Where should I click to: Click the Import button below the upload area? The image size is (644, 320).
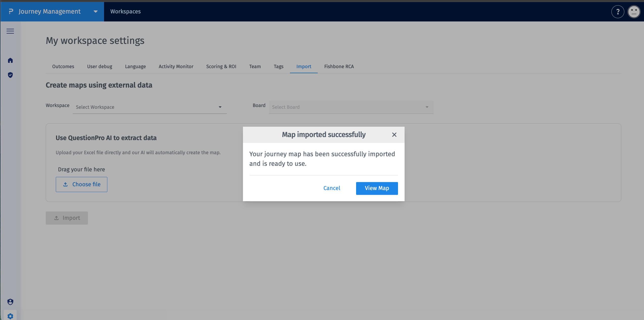point(67,218)
